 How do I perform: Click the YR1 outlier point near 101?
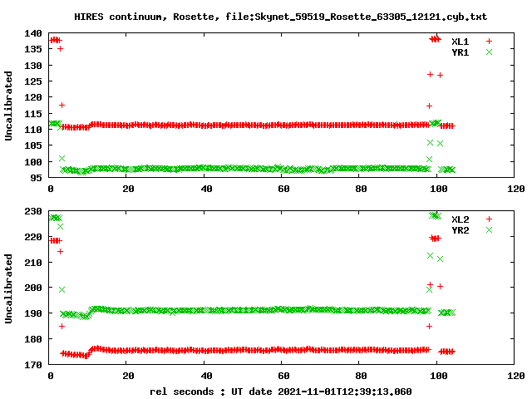coord(62,159)
